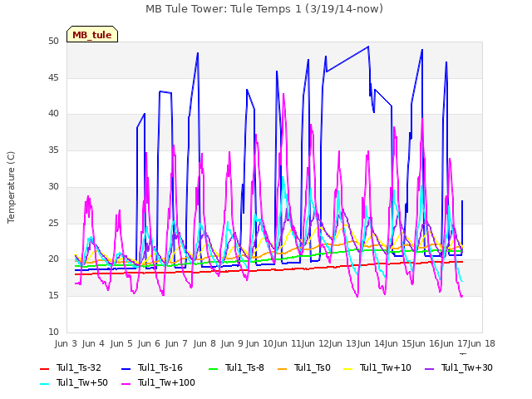Click the blue swatch for Tul1_Ts-16
Image resolution: width=532 pixels, height=399 pixels.
(x=126, y=368)
